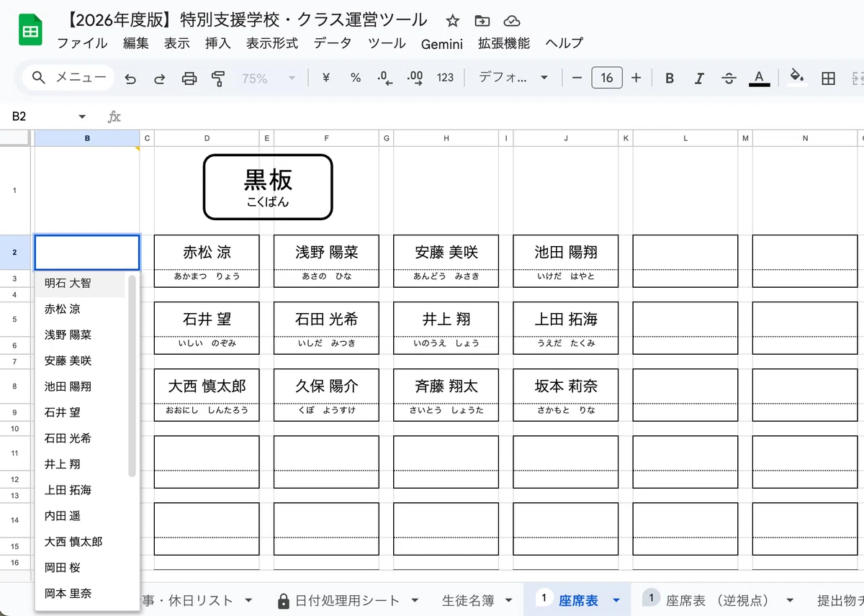Open the 生徒名簿 tab dropdown arrow
This screenshot has width=864, height=616.
[509, 600]
